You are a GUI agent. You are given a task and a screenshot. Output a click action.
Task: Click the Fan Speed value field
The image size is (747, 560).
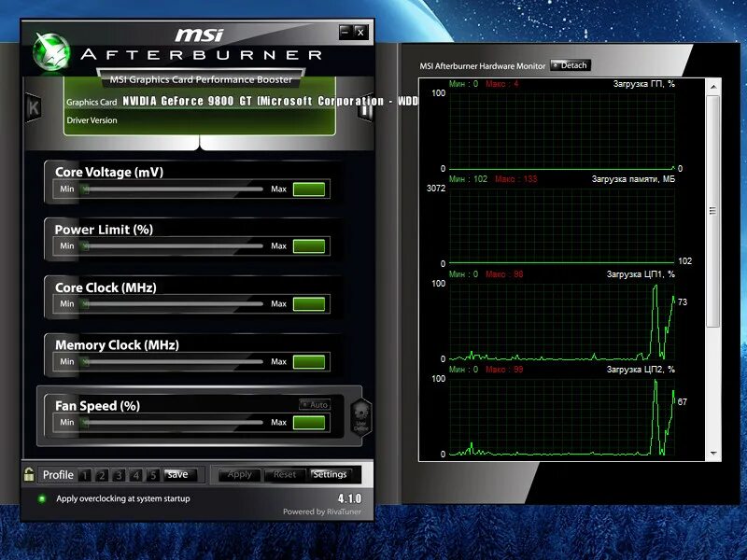(x=309, y=423)
